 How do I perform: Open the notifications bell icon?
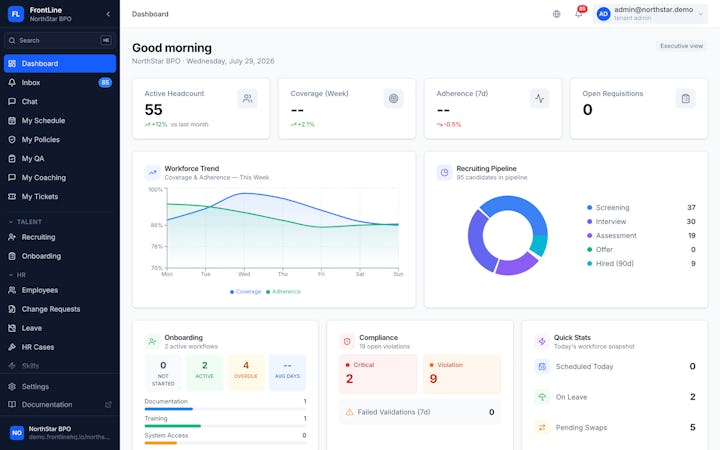(579, 14)
